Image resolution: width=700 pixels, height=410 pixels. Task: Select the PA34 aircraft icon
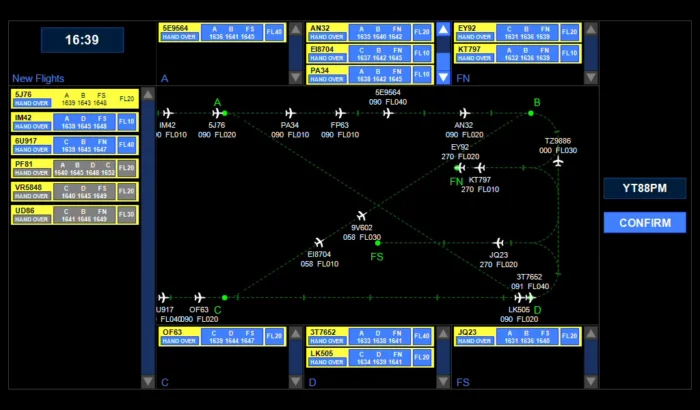[x=290, y=113]
